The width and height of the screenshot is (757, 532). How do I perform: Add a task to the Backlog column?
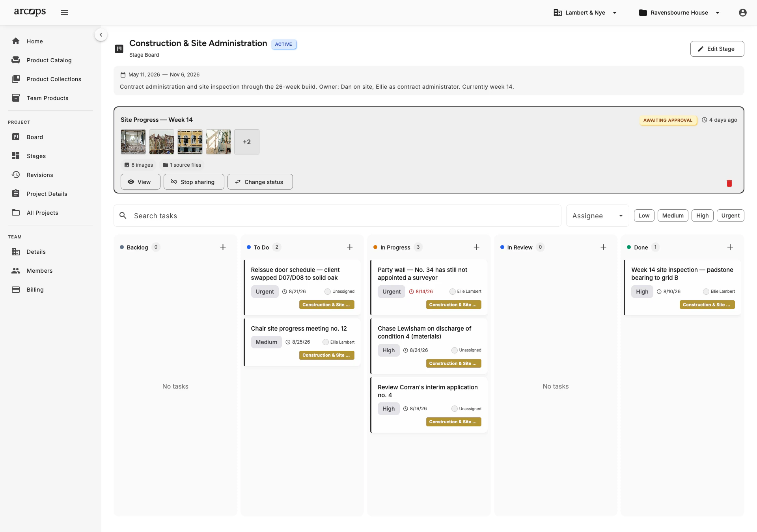[223, 247]
